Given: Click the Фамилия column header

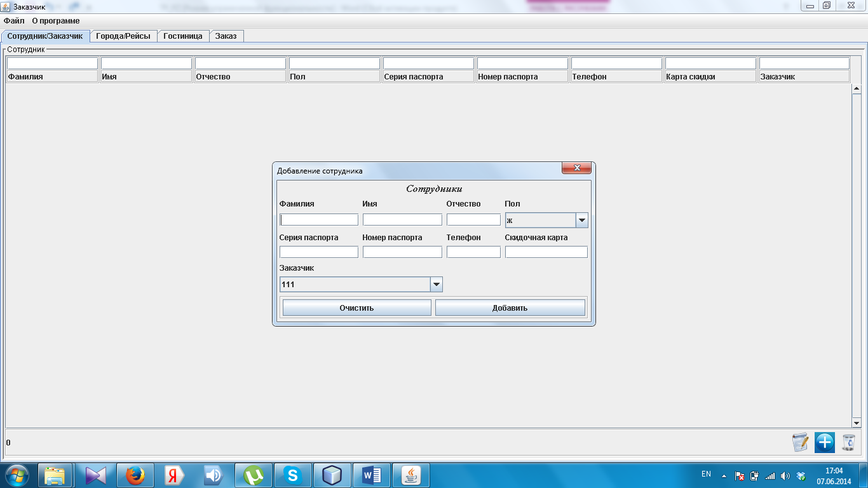Looking at the screenshot, I should 52,77.
